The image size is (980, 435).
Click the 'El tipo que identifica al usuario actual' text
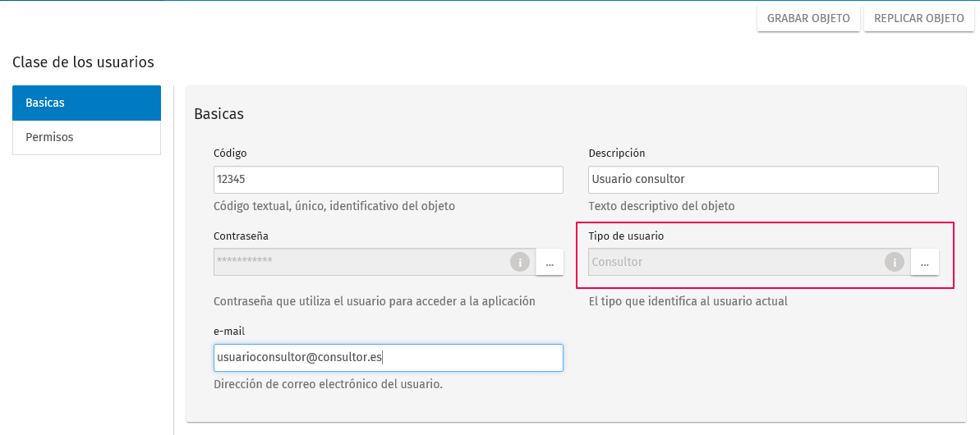[x=688, y=301]
